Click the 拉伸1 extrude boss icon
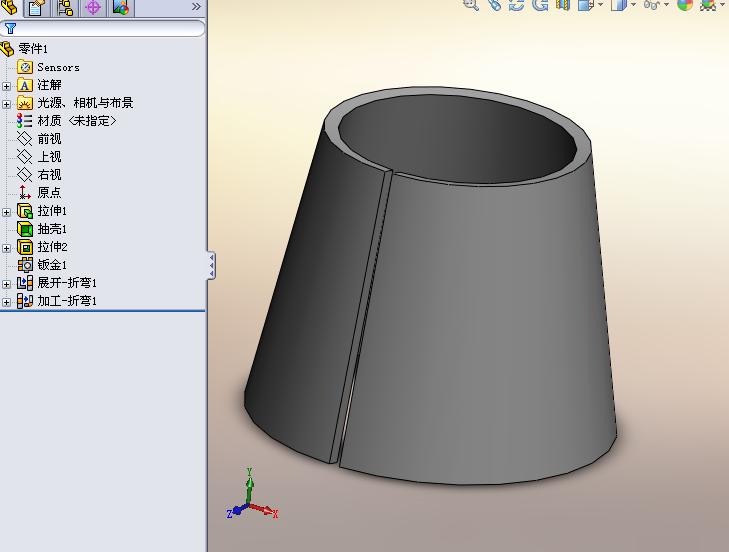Image resolution: width=729 pixels, height=552 pixels. pyautogui.click(x=25, y=211)
